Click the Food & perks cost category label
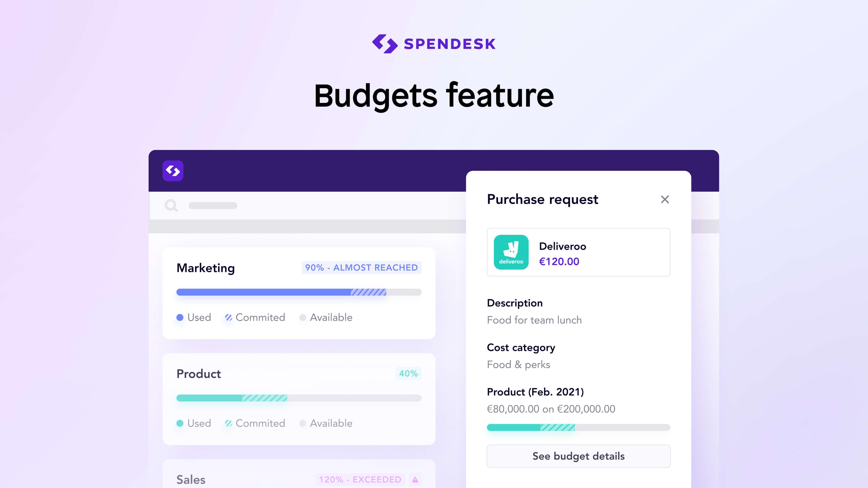 tap(517, 364)
